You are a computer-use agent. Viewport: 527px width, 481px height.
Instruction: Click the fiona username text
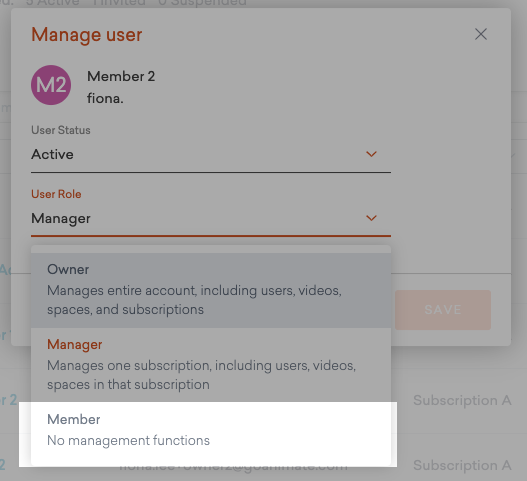(x=105, y=98)
